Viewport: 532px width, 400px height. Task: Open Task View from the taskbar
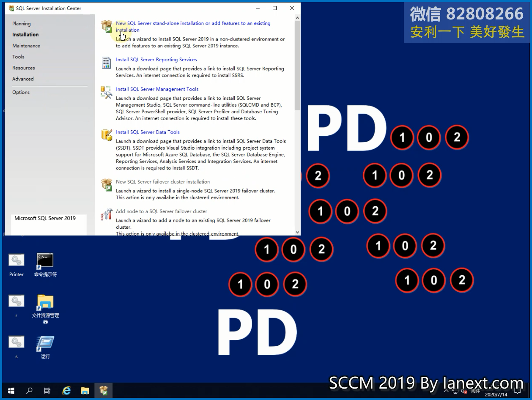coord(47,391)
